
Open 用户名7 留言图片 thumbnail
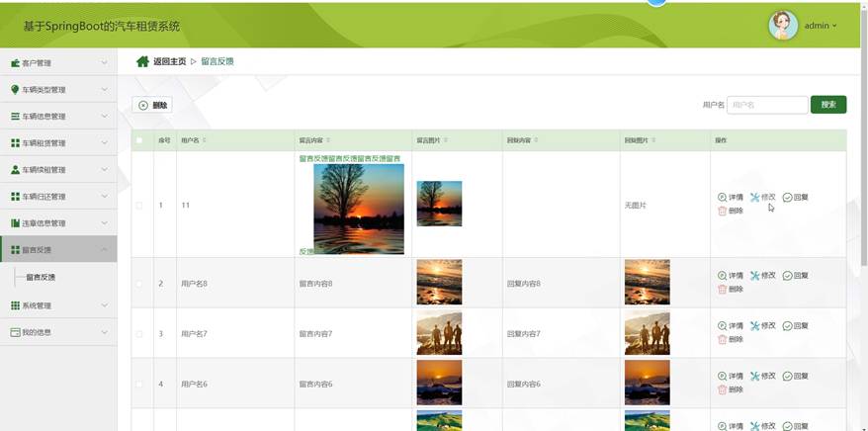pos(439,333)
